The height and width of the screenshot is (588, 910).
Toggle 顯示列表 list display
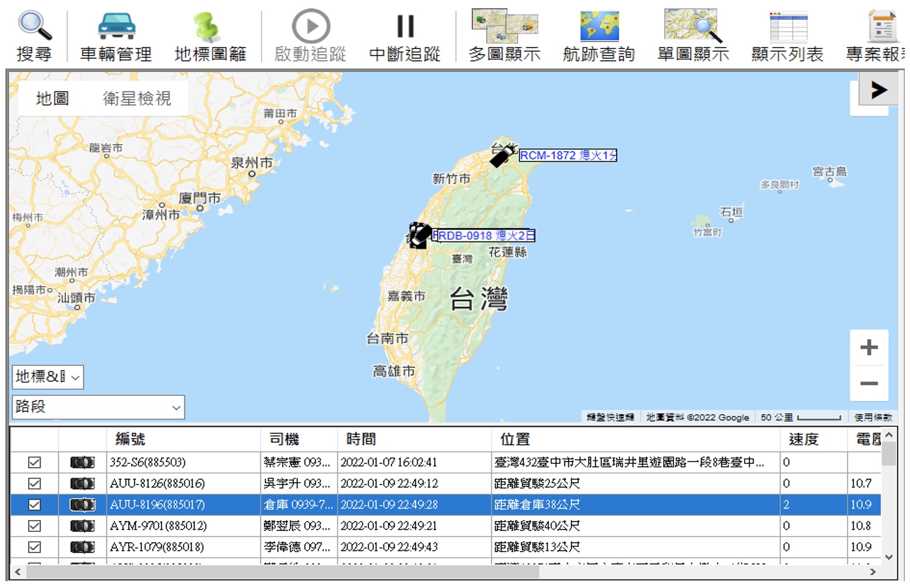(x=788, y=36)
